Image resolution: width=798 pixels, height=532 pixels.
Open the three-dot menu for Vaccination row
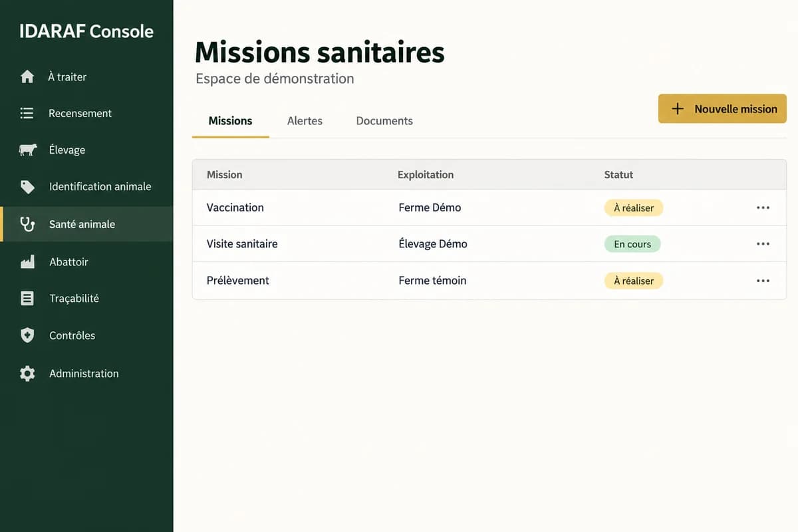point(763,207)
